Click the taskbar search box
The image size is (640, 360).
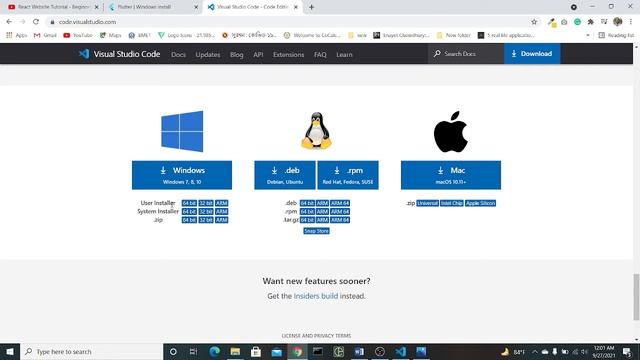point(92,351)
